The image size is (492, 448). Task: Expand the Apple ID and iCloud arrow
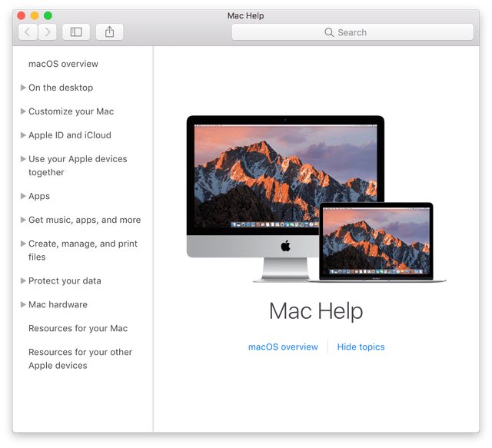(x=23, y=135)
